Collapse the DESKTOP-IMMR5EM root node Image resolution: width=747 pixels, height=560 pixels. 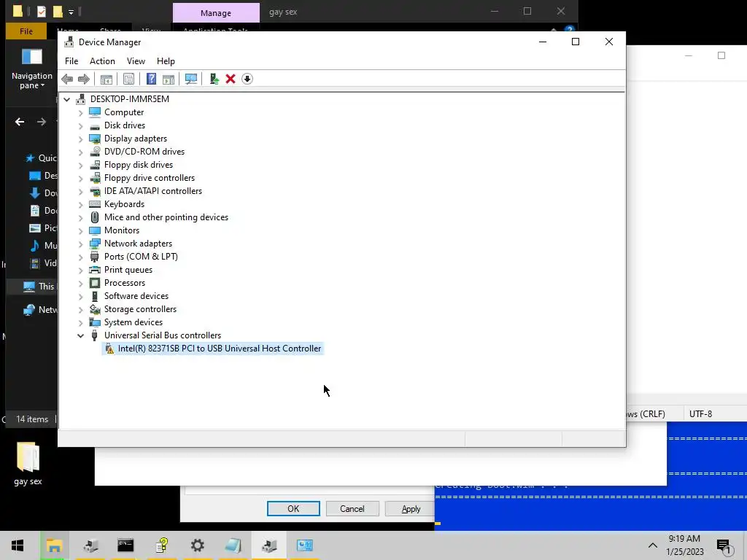pos(66,99)
